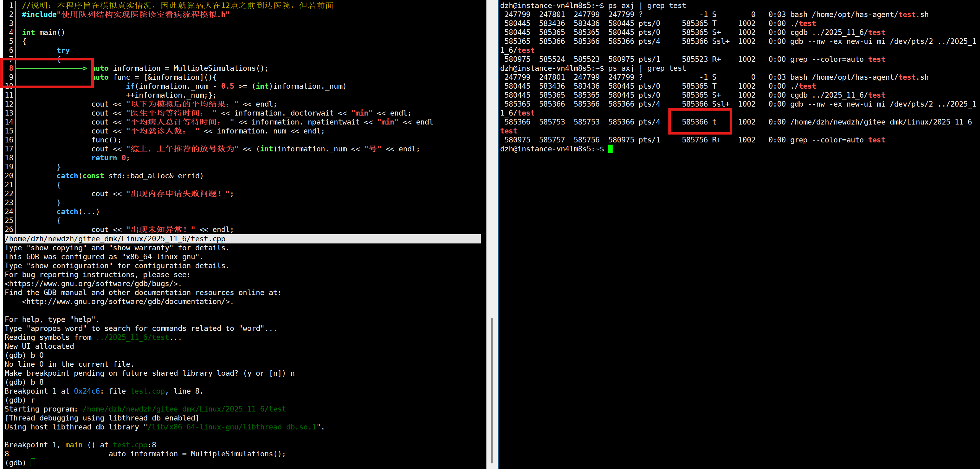
Task: Click the green shell cursor block
Action: coord(610,149)
